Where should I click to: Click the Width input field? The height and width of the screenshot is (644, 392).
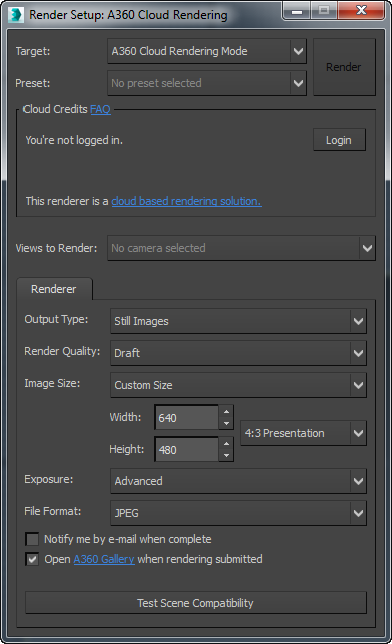tap(187, 418)
